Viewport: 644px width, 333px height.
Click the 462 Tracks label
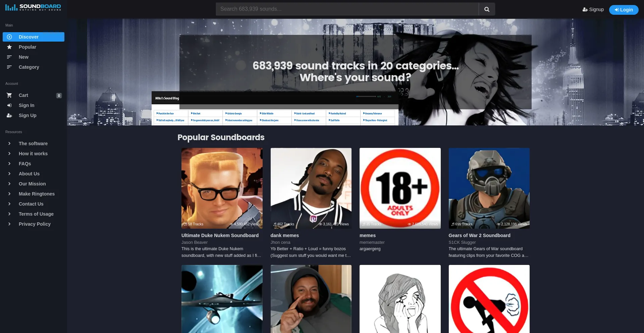coord(283,224)
